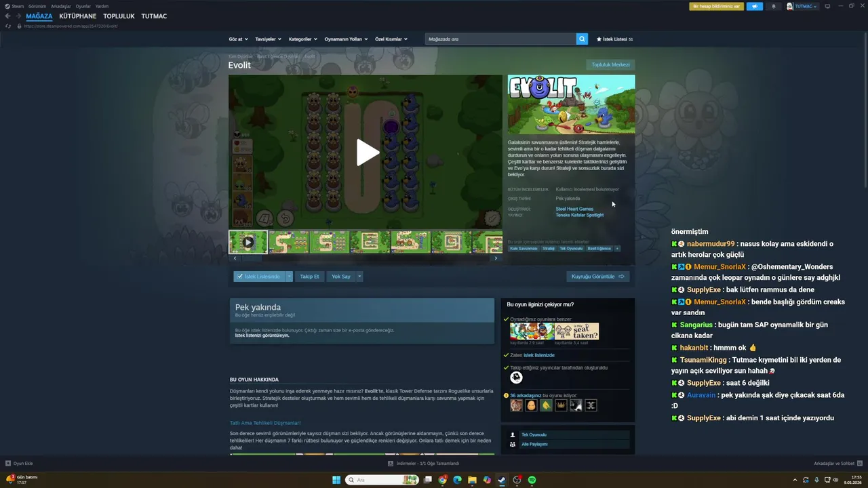Click the Strateji tag

[x=548, y=249]
